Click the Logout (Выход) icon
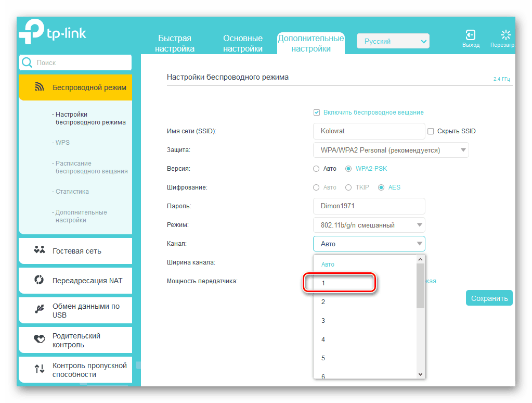 (470, 35)
